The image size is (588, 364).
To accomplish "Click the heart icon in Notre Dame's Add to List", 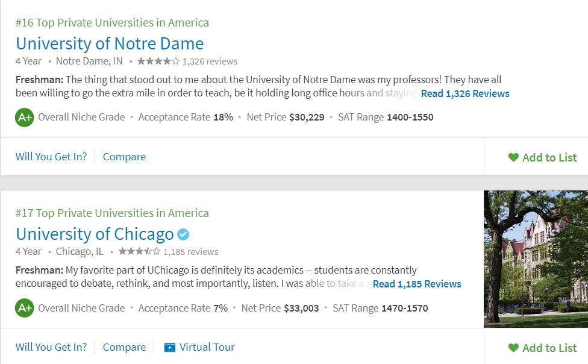I will click(x=513, y=157).
